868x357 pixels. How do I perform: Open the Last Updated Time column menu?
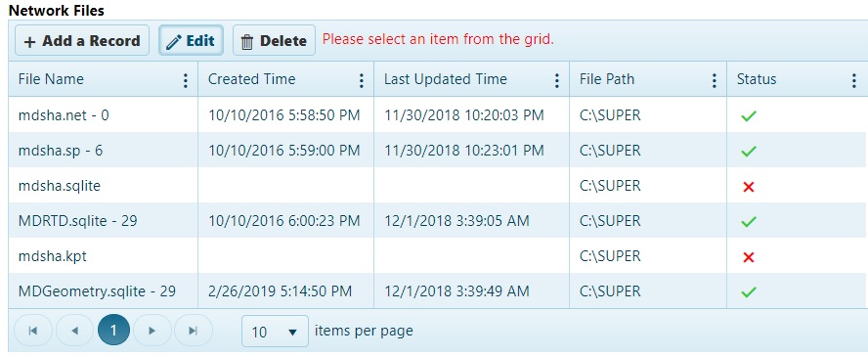coord(557,81)
